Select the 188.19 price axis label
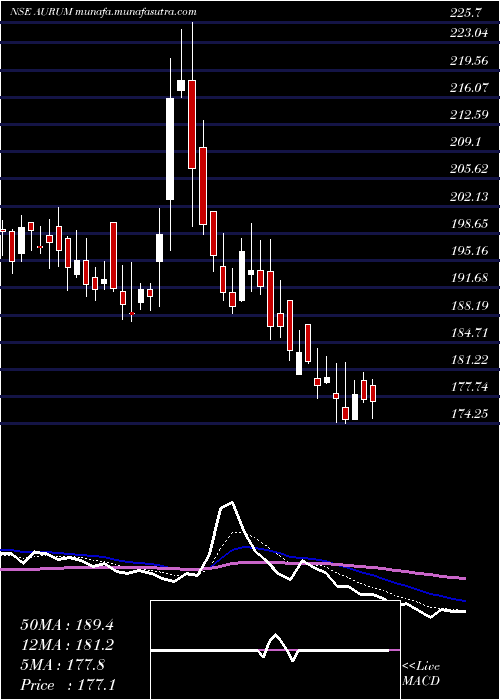Viewport: 500px width, 700px height. (x=469, y=306)
